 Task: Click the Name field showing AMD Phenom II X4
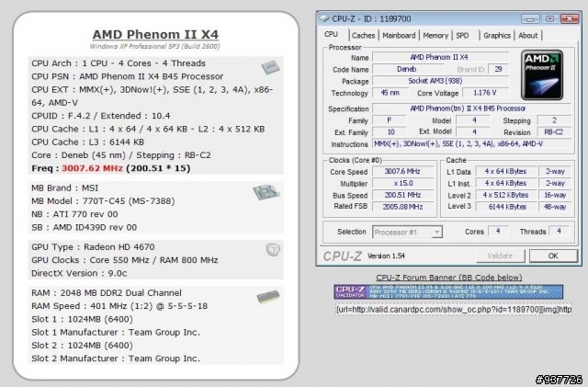pos(440,57)
